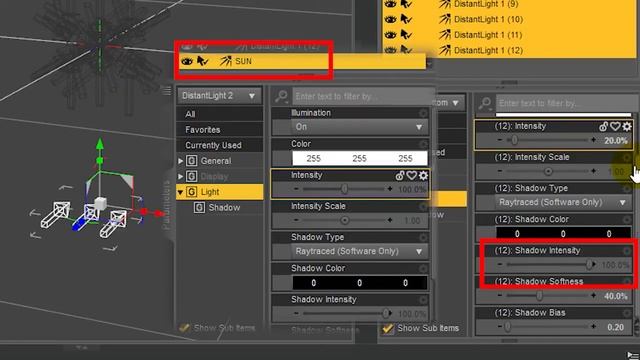Click the light icon of DistantLight 1 (11)
This screenshot has height=360, width=640.
tap(444, 35)
